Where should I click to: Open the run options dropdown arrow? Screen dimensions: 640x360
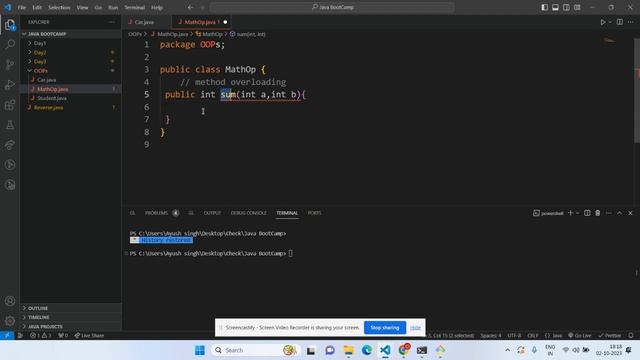[x=610, y=22]
